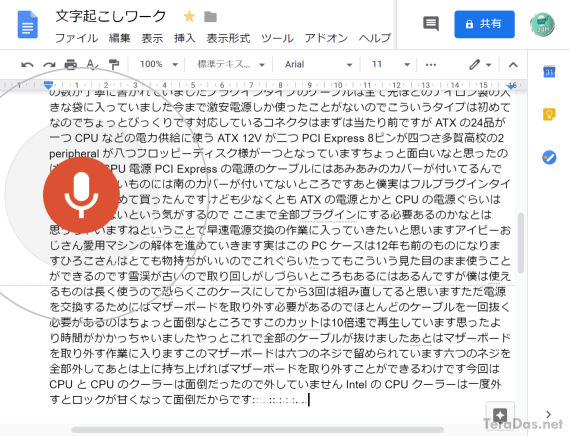This screenshot has height=436, width=570.
Task: Redo the last action
Action: (49, 65)
